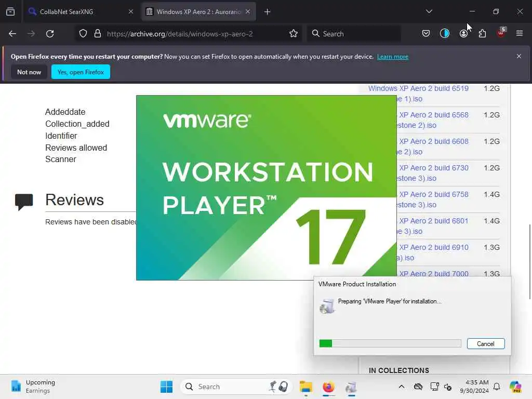Close the CollabNet SearXNG tab
The image size is (532, 399).
131,11
